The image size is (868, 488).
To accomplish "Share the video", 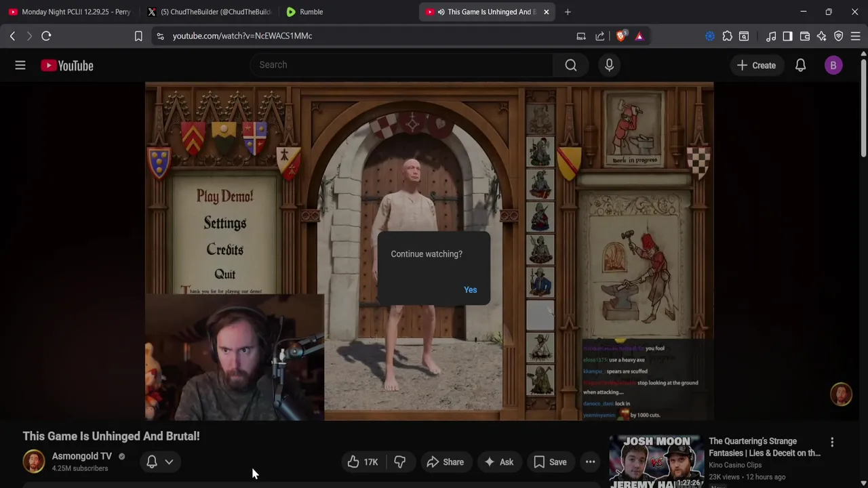I will [445, 462].
